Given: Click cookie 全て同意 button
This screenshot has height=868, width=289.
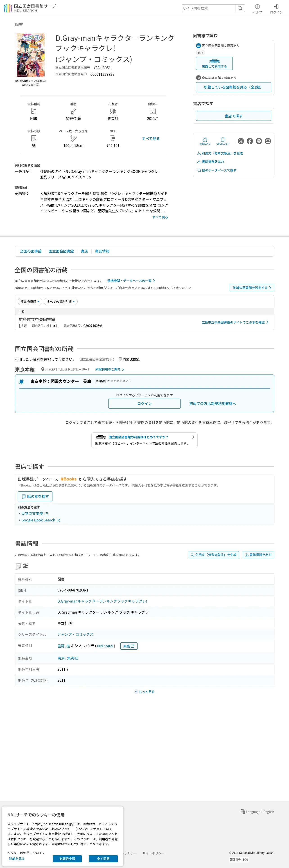Looking at the screenshot, I should click(103, 859).
